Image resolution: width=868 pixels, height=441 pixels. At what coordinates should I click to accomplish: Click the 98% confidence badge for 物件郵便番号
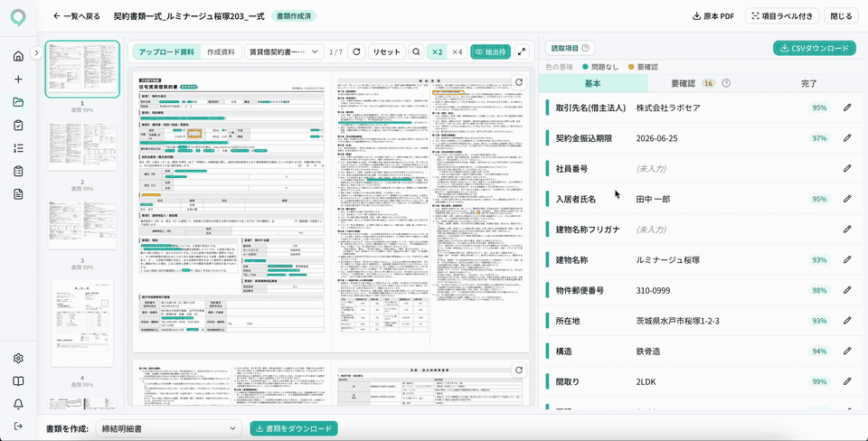pyautogui.click(x=819, y=290)
